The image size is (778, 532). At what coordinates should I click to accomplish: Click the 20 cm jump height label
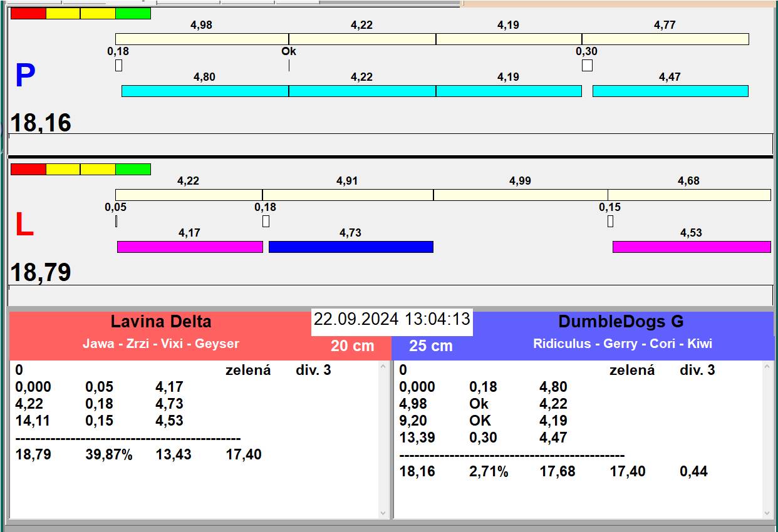point(352,345)
